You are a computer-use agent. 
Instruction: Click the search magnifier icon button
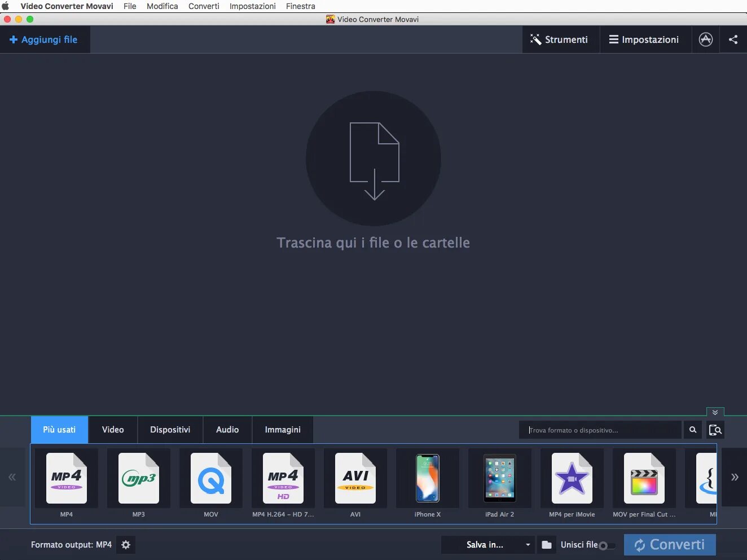(693, 430)
